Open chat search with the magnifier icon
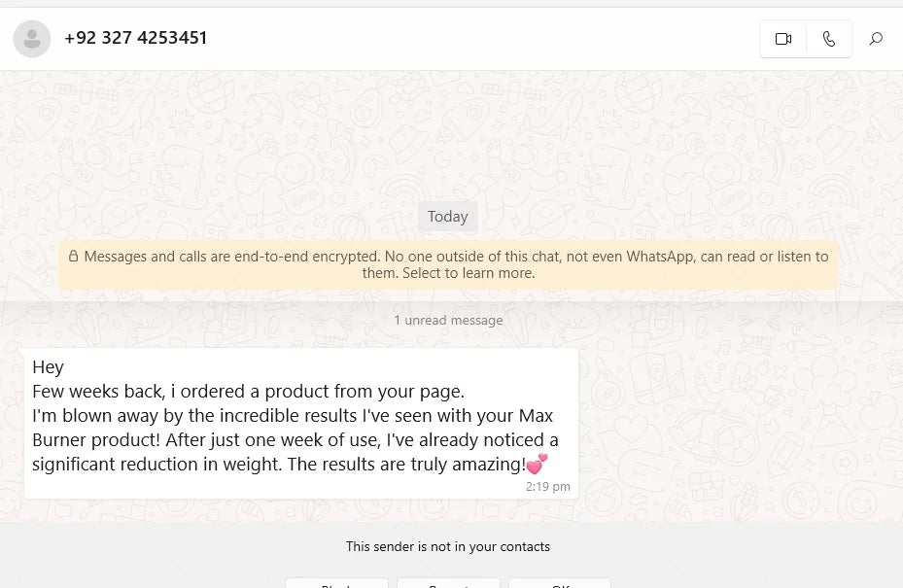 pos(876,39)
